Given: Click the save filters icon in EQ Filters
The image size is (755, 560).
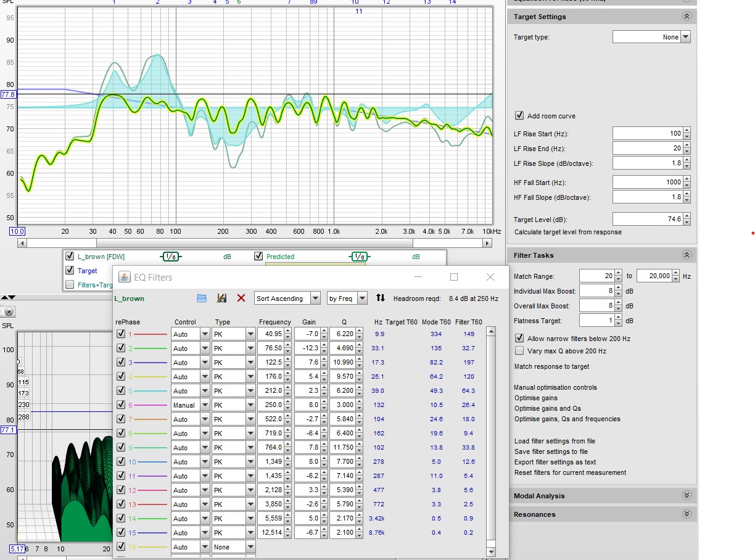Looking at the screenshot, I should click(221, 299).
